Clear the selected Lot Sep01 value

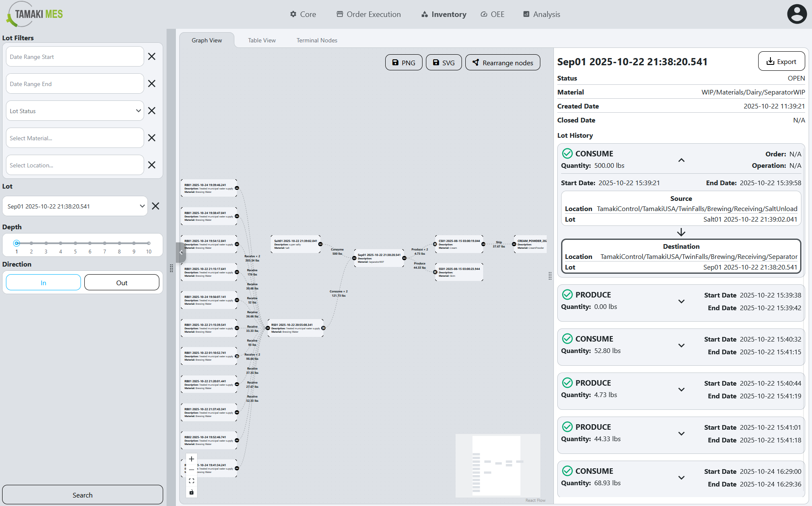click(156, 206)
